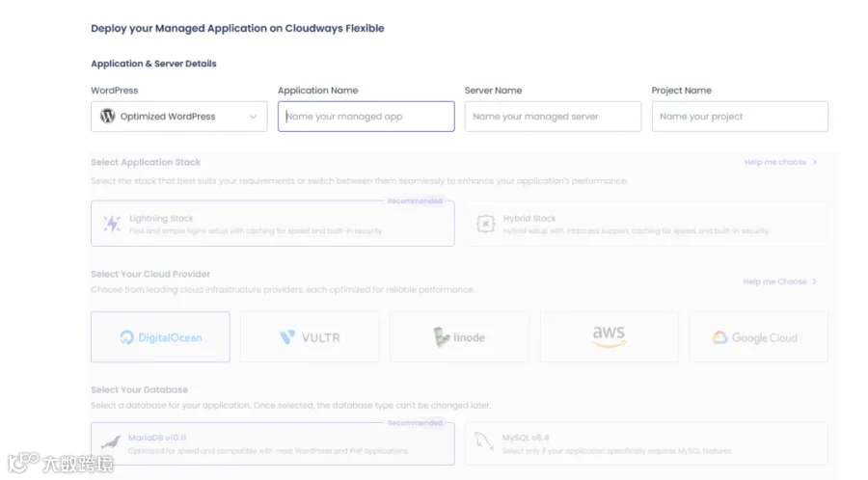The width and height of the screenshot is (868, 480).
Task: Click the Server Name input field
Action: 553,116
